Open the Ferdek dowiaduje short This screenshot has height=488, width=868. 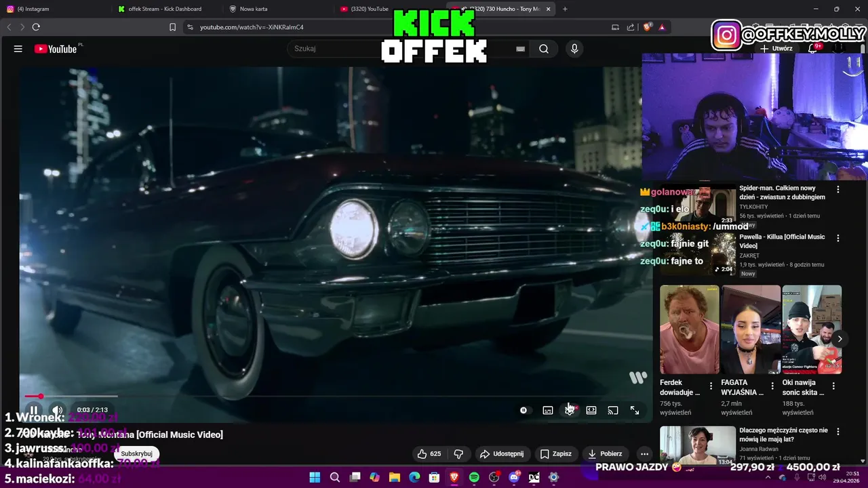click(x=689, y=329)
